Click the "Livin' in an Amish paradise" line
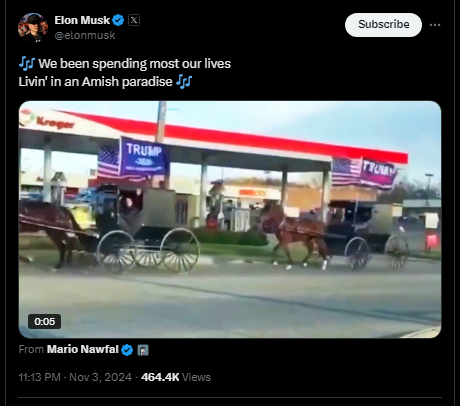The image size is (460, 406). (x=95, y=82)
